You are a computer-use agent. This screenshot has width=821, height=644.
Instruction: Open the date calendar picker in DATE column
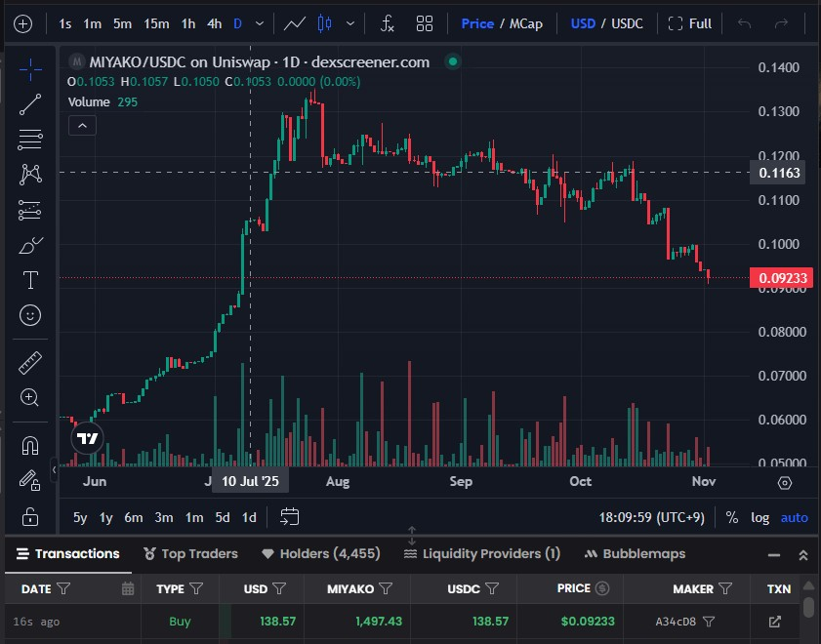(128, 589)
